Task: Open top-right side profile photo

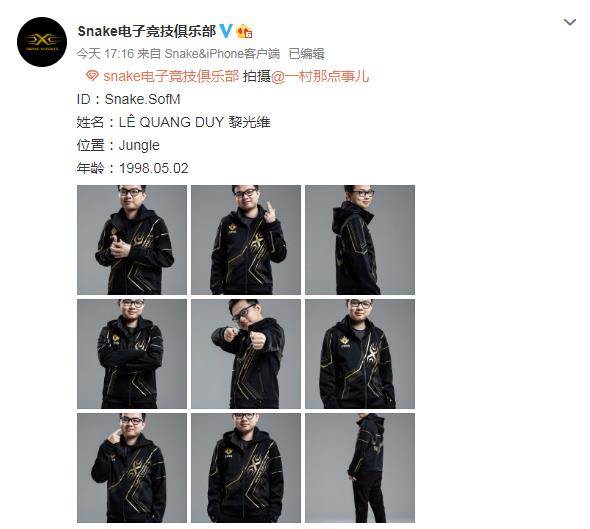Action: coord(360,240)
